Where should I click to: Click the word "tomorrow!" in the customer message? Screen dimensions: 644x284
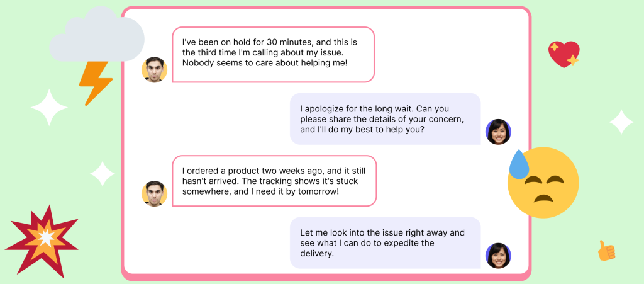pos(316,191)
